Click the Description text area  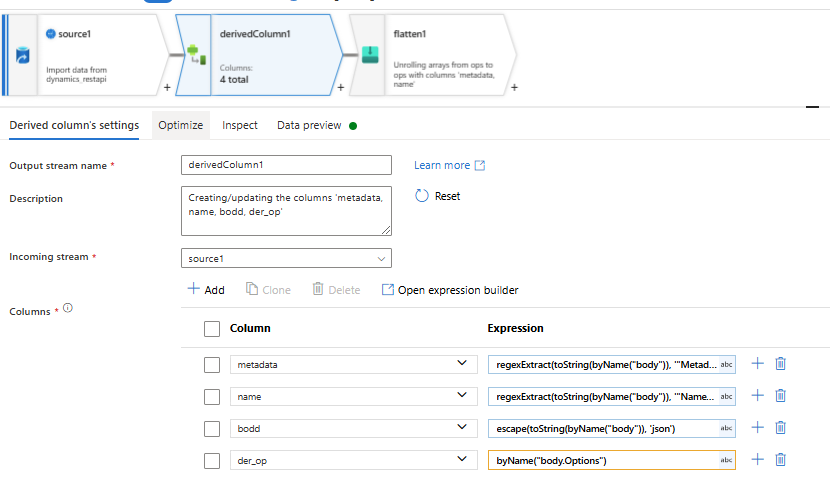(x=286, y=211)
